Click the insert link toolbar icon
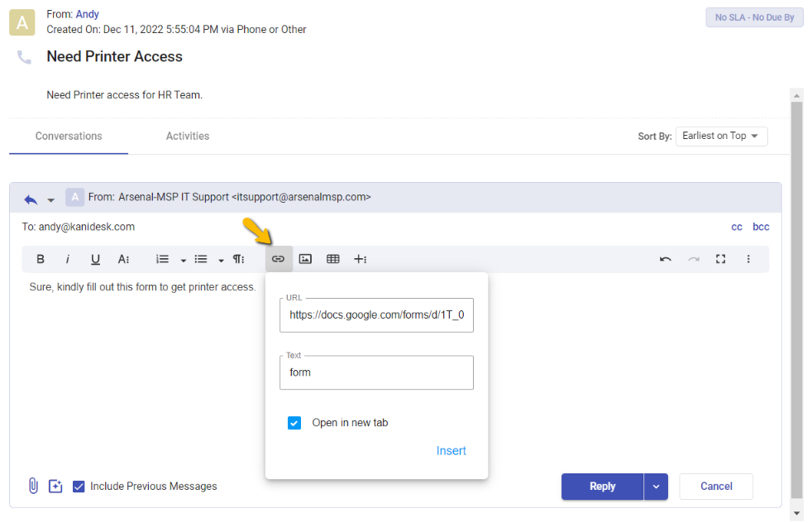 coord(279,259)
